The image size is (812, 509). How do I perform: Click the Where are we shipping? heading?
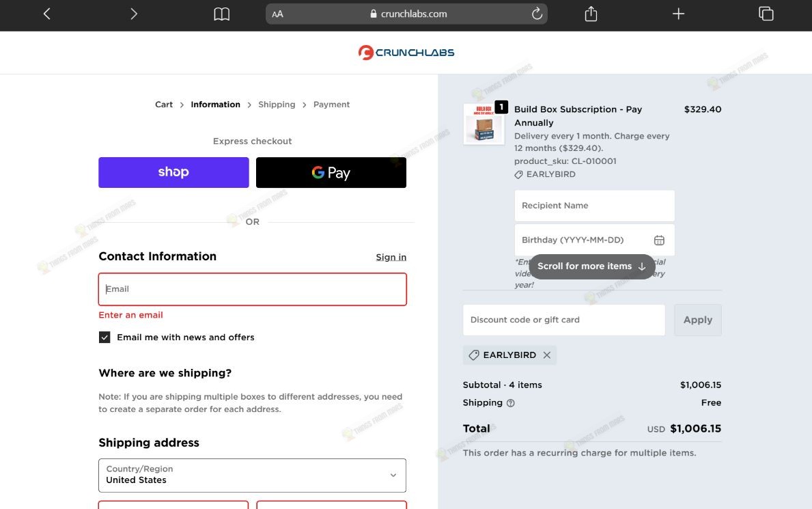[165, 373]
